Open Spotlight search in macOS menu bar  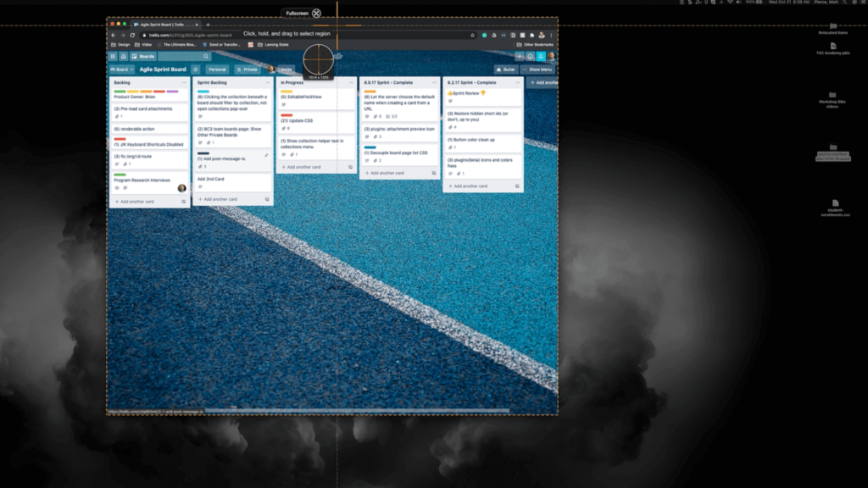click(845, 3)
